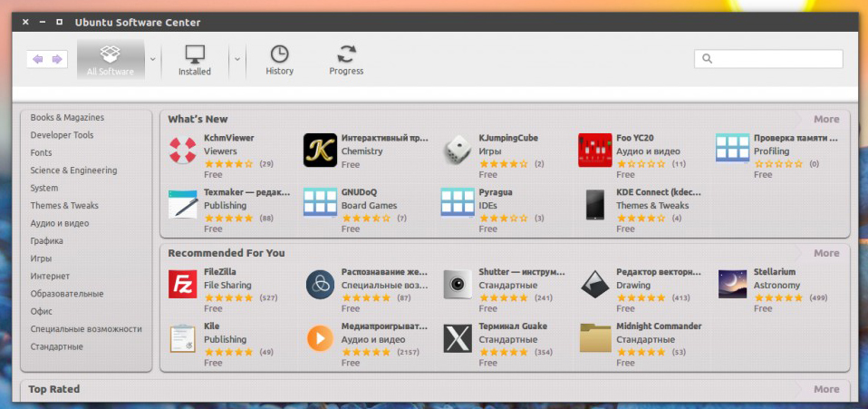Select Интернет category

(x=50, y=276)
